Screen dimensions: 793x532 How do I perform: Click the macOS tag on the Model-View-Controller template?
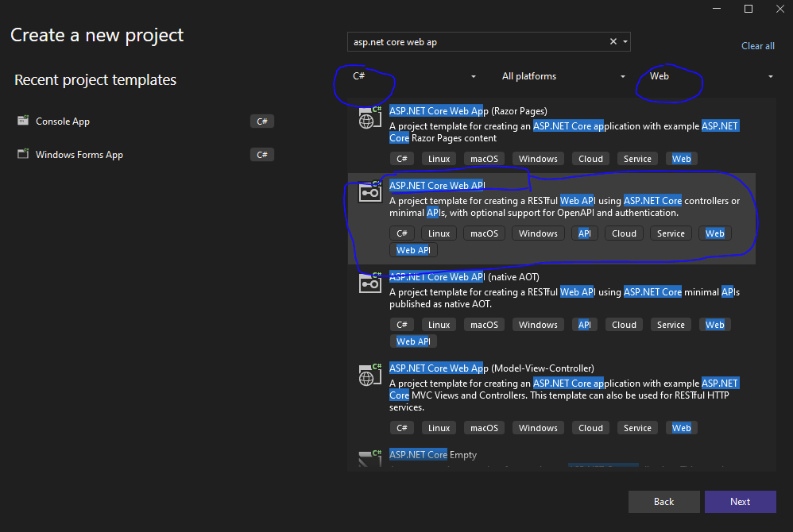(485, 428)
